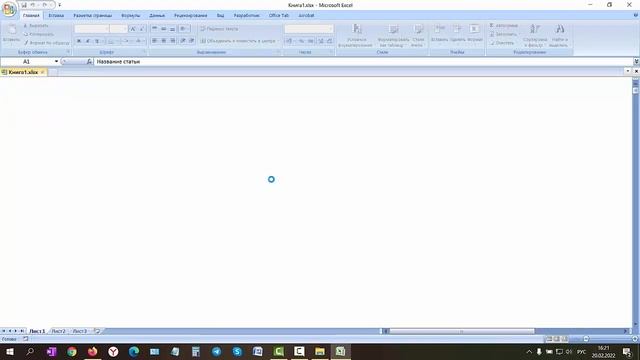Toggle middle vertical alignment

pyautogui.click(x=163, y=29)
